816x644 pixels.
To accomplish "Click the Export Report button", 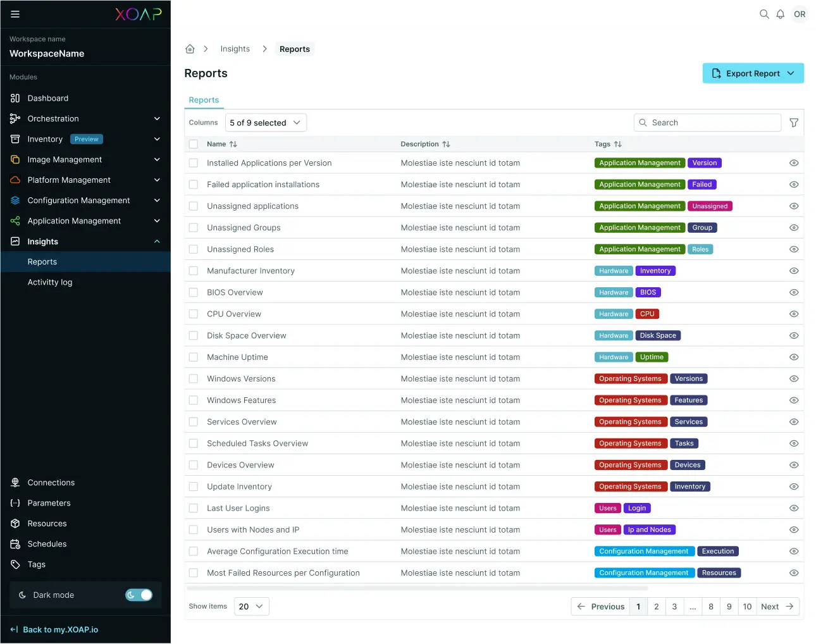I will click(x=753, y=73).
